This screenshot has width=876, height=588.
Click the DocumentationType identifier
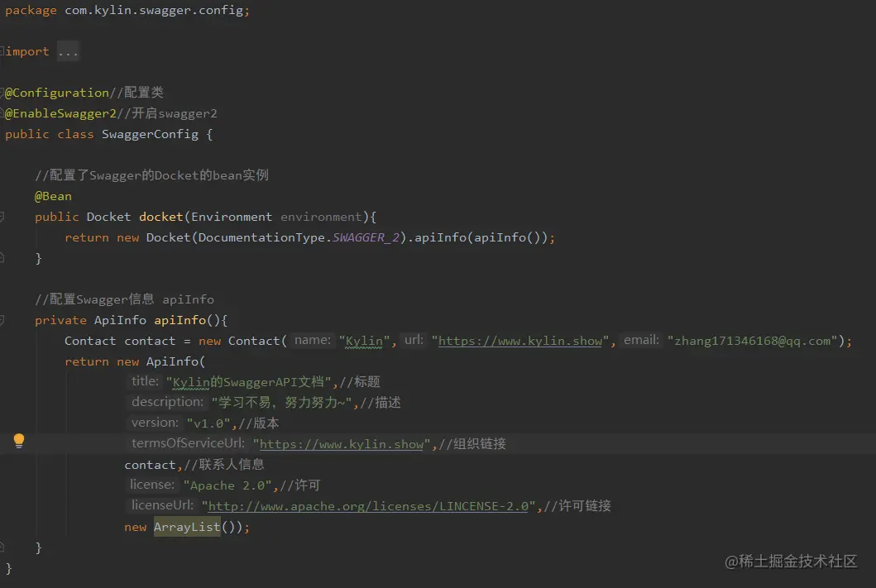pyautogui.click(x=261, y=237)
